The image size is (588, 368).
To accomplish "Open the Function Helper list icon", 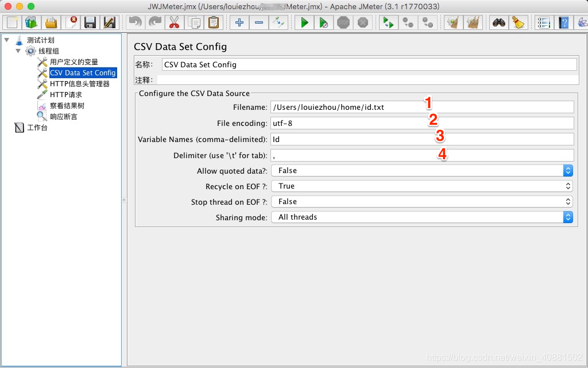I will point(544,22).
